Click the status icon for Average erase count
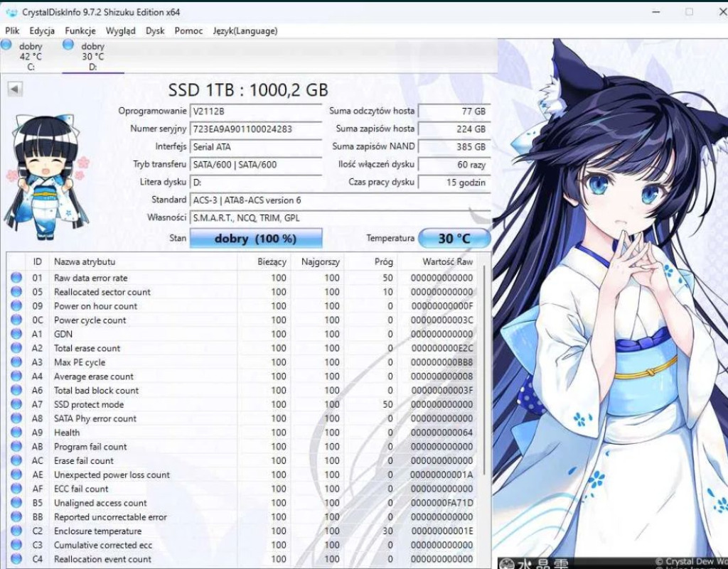Image resolution: width=728 pixels, height=569 pixels. click(x=16, y=376)
